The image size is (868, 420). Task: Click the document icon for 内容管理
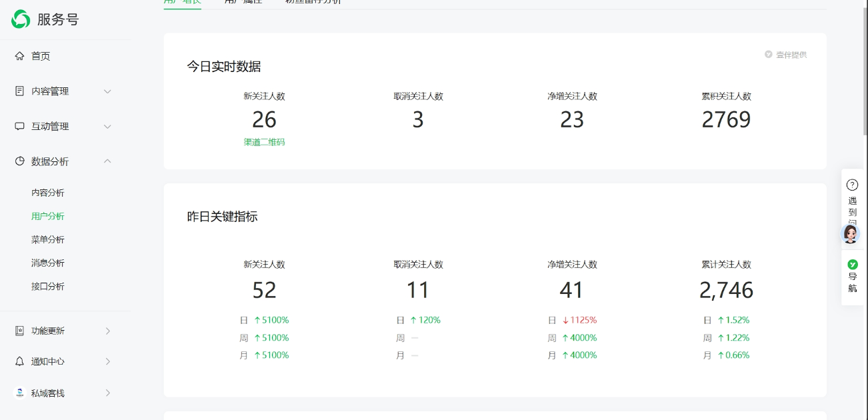click(x=19, y=91)
